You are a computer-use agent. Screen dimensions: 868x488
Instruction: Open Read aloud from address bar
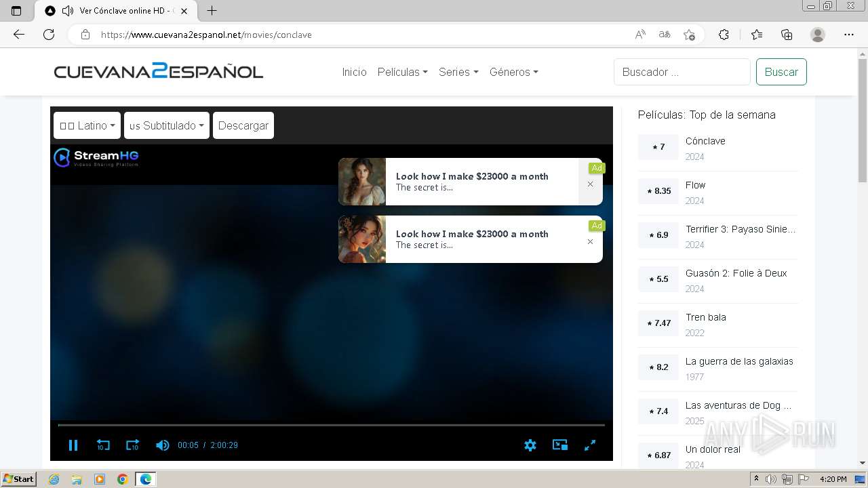pyautogui.click(x=640, y=35)
